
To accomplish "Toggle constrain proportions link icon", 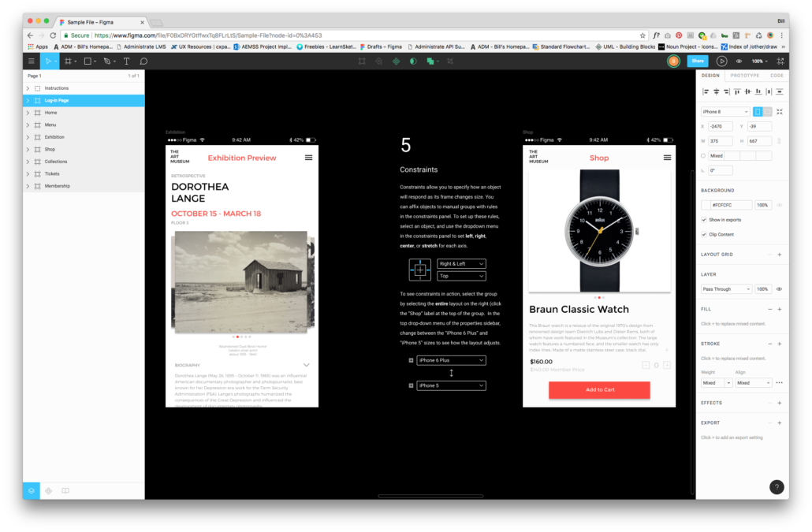I will click(x=779, y=141).
